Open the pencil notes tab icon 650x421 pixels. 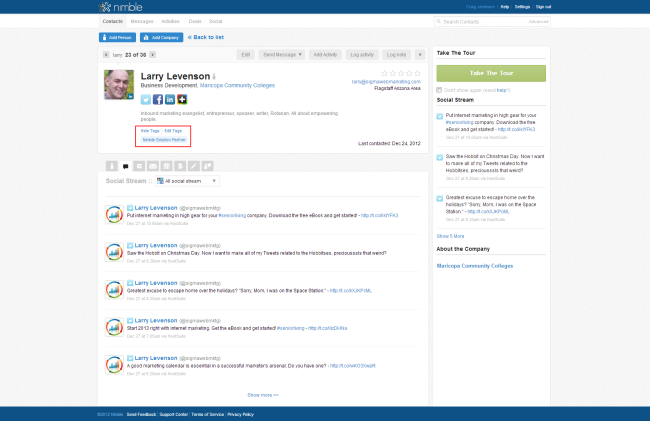coord(194,166)
